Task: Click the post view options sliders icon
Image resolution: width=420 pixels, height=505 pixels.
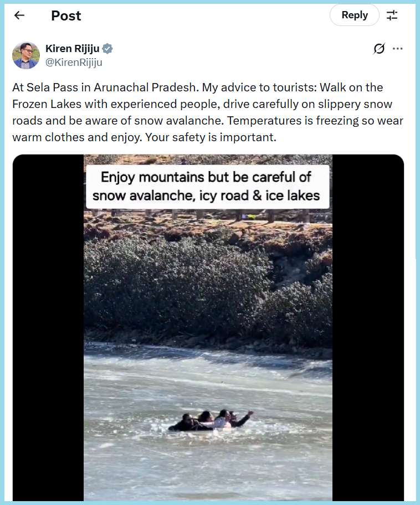Action: [x=392, y=16]
